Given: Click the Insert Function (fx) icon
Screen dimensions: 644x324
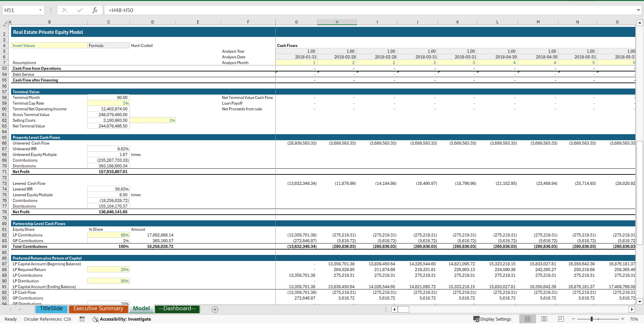Looking at the screenshot, I should (x=95, y=10).
